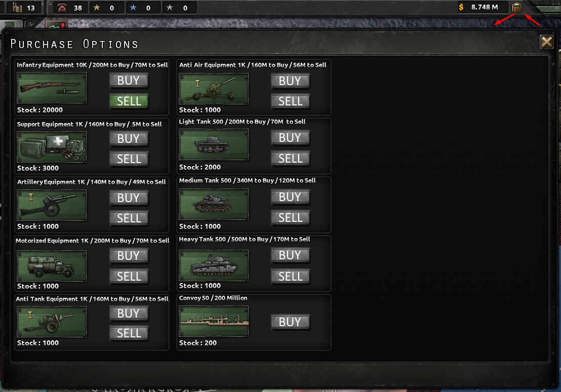Click the Infantry Equipment rifle icon
The width and height of the screenshot is (561, 392).
(x=52, y=88)
